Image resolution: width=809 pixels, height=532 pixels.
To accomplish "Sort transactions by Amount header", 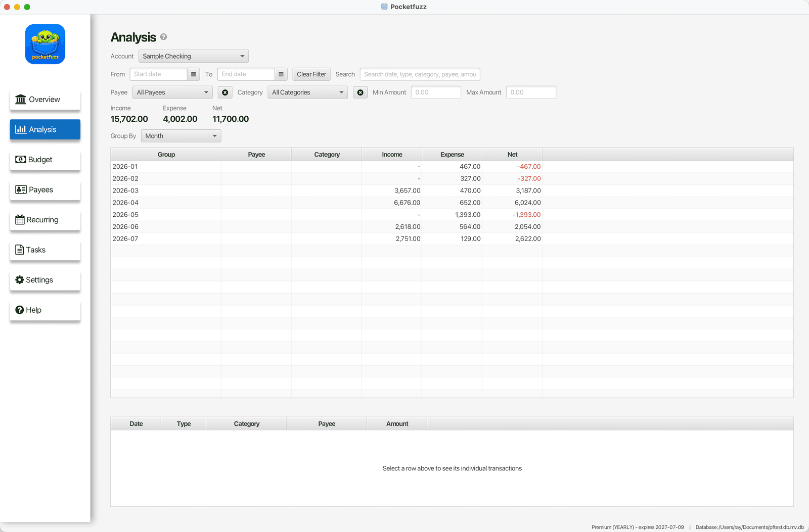I will pos(397,424).
